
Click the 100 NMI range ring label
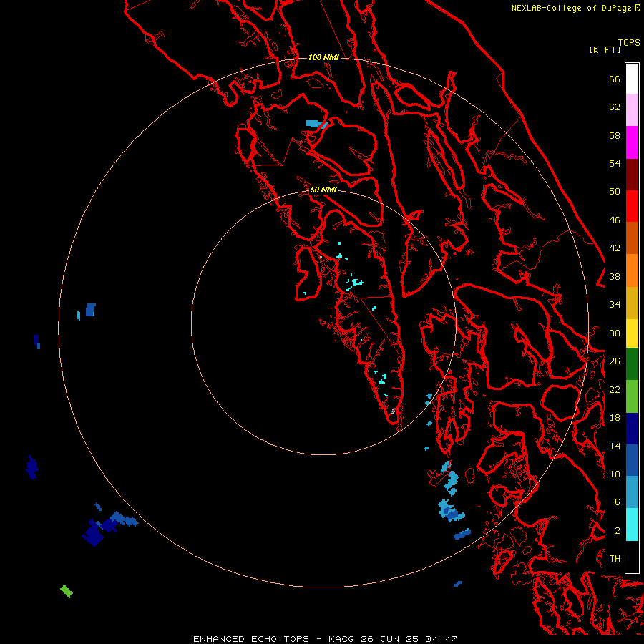[x=323, y=57]
